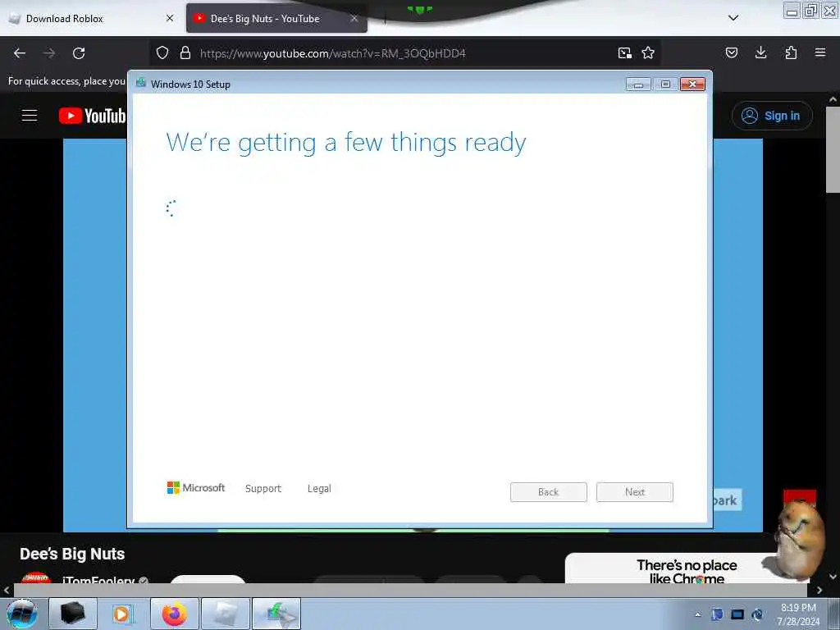
Task: Click the Dee's Big Nuts video title
Action: pyautogui.click(x=72, y=554)
